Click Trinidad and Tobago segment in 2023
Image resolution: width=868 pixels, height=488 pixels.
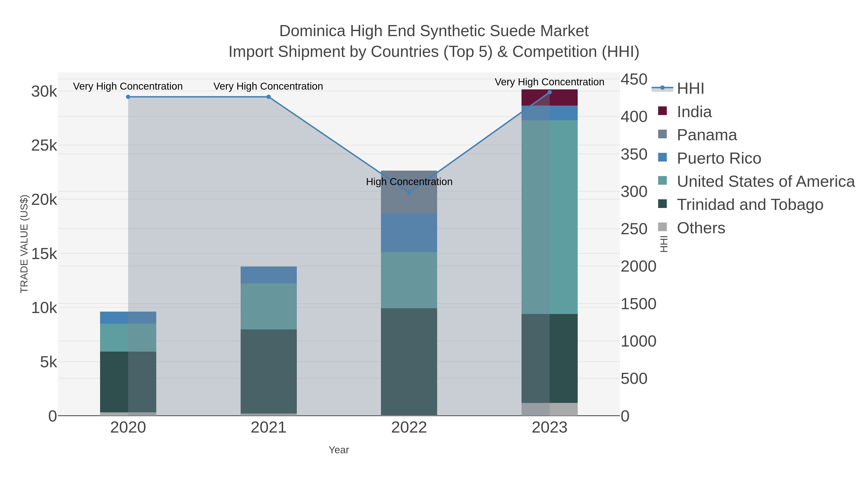(549, 359)
